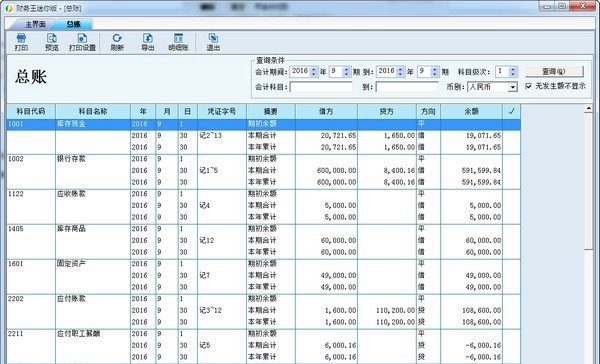Click account code 2202
Screen dimensions: 600x364
[x=16, y=299]
